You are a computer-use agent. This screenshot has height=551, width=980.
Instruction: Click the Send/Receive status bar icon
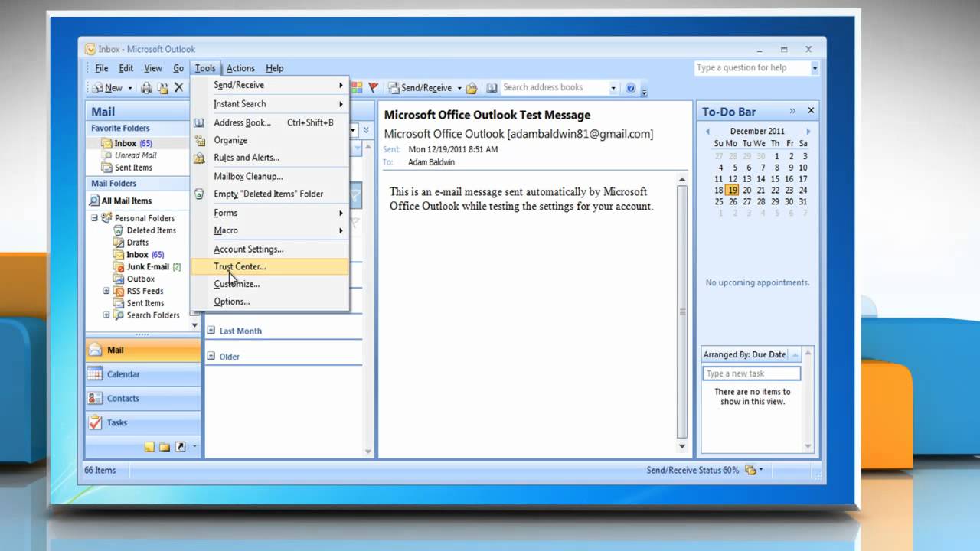(x=750, y=470)
